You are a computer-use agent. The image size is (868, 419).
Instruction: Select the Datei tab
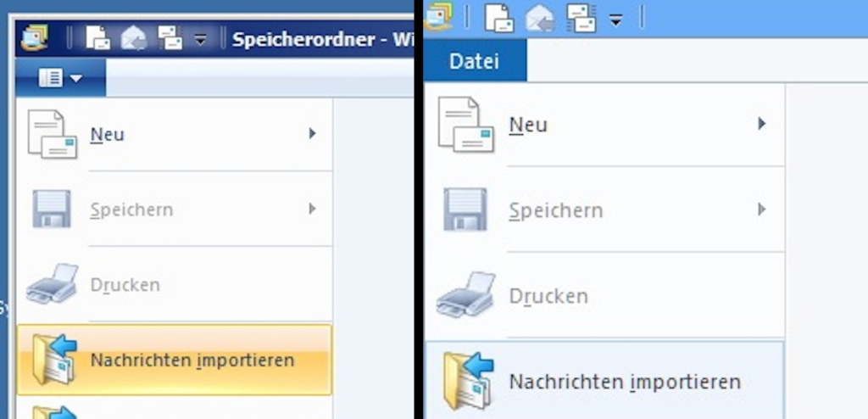tap(475, 60)
